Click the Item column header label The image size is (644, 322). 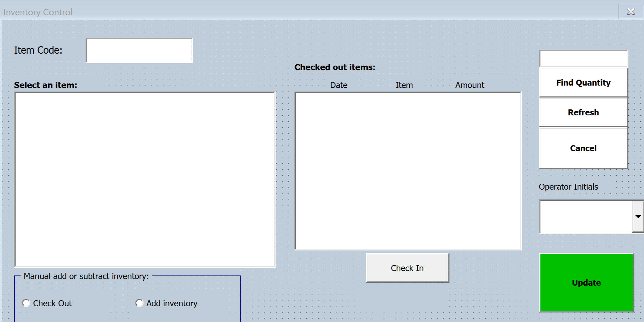point(404,85)
